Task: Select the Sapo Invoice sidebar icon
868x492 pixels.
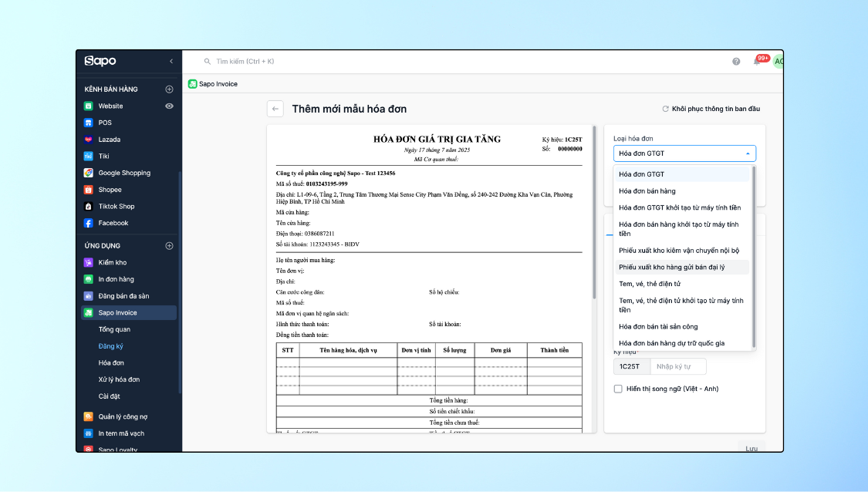Action: [88, 312]
